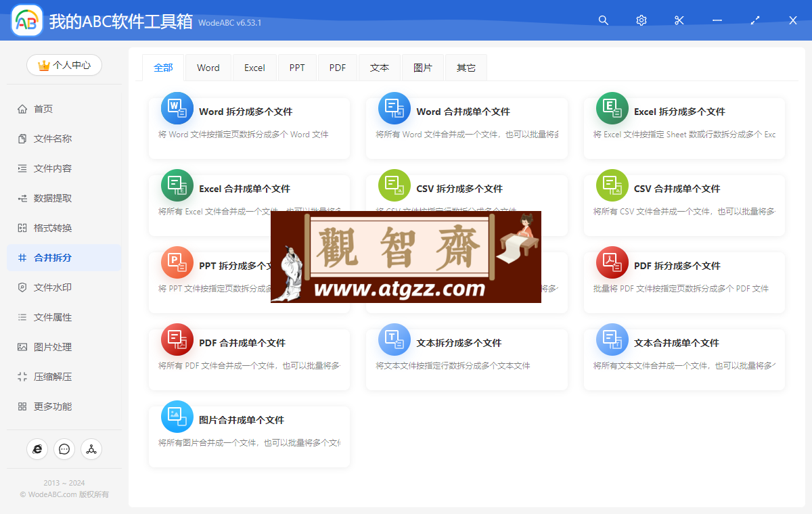Open the PDF split into multiple files icon

click(x=612, y=262)
